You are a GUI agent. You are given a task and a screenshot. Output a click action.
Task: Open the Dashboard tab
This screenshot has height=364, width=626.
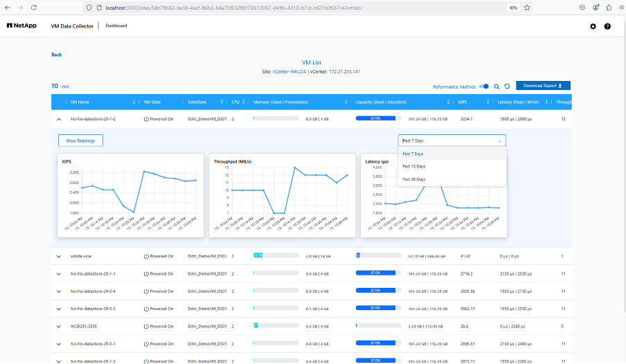click(x=116, y=26)
